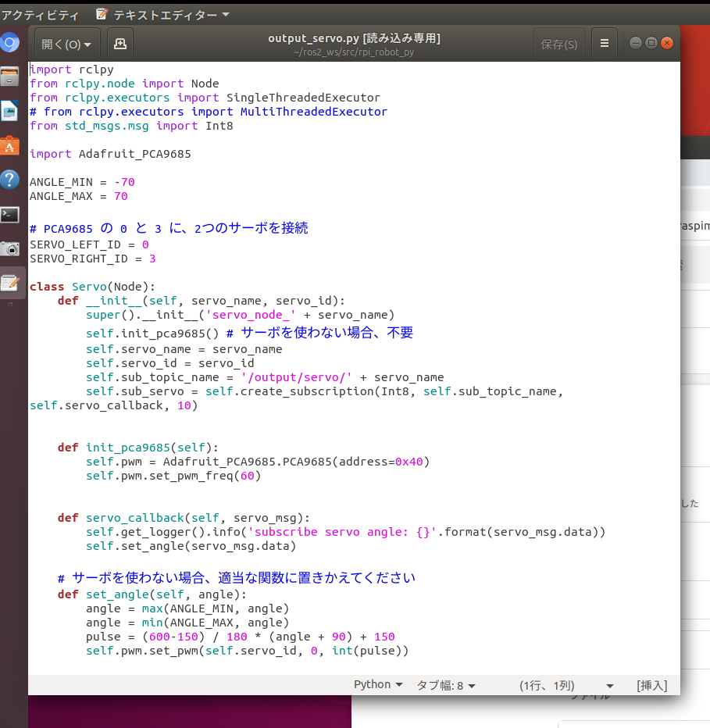Open the cursor position (1行、1列) dropdown
Image resolution: width=710 pixels, height=728 pixels.
(x=566, y=685)
